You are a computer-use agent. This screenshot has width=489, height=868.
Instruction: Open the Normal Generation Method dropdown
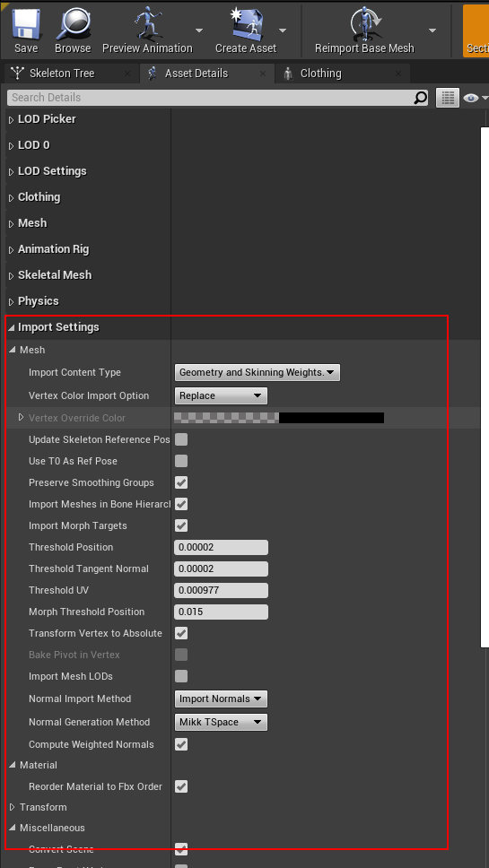pyautogui.click(x=221, y=722)
